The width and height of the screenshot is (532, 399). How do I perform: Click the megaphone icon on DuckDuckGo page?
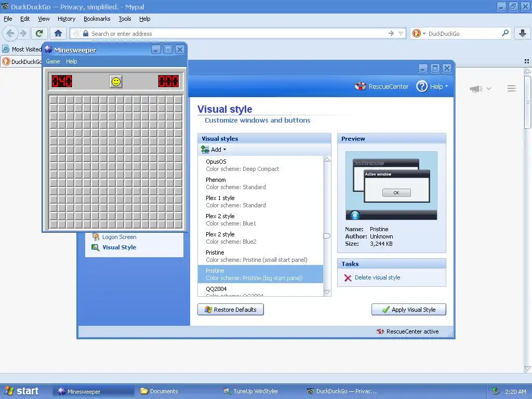[476, 88]
